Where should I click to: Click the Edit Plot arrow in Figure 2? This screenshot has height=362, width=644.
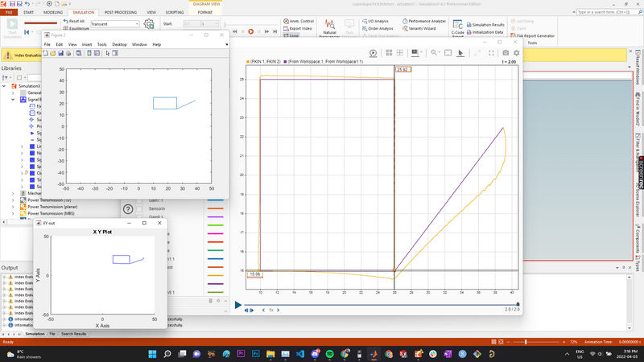tap(107, 53)
